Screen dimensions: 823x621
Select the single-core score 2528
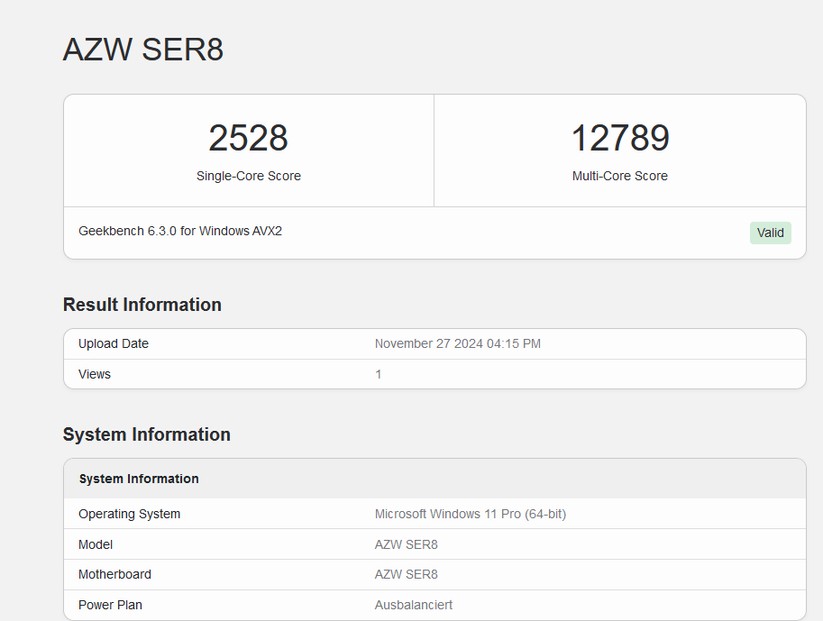point(248,138)
